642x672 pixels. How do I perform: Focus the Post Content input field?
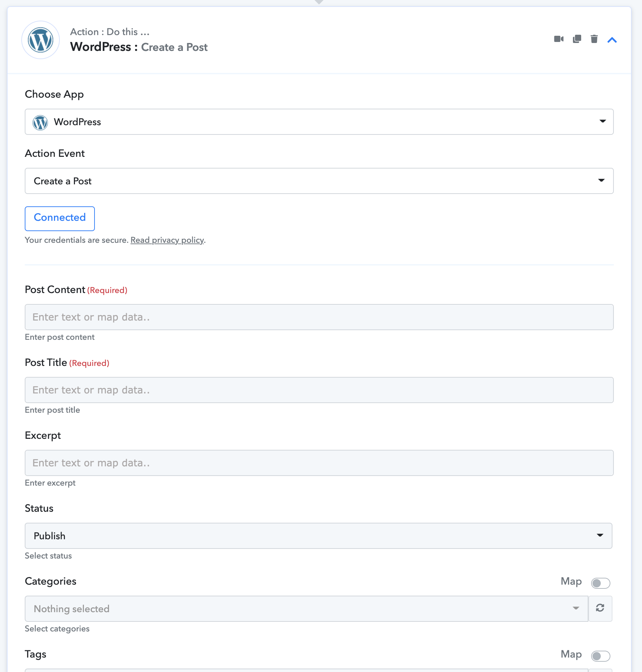click(x=319, y=317)
